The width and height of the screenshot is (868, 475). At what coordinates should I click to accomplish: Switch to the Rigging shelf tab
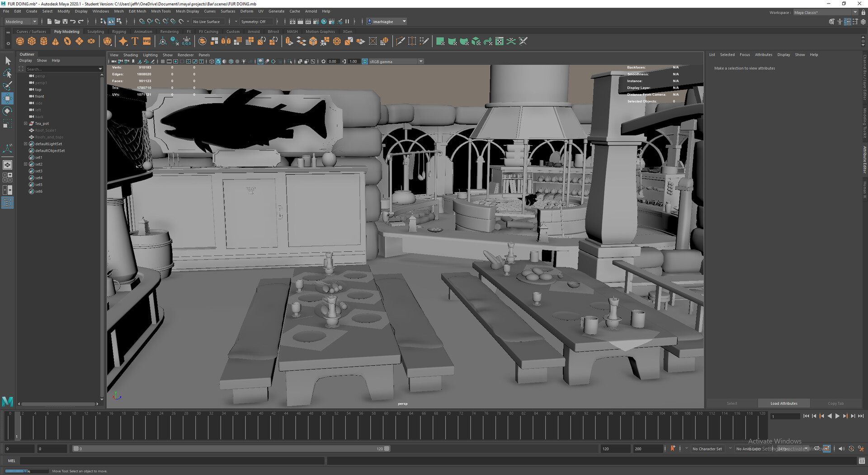(119, 32)
